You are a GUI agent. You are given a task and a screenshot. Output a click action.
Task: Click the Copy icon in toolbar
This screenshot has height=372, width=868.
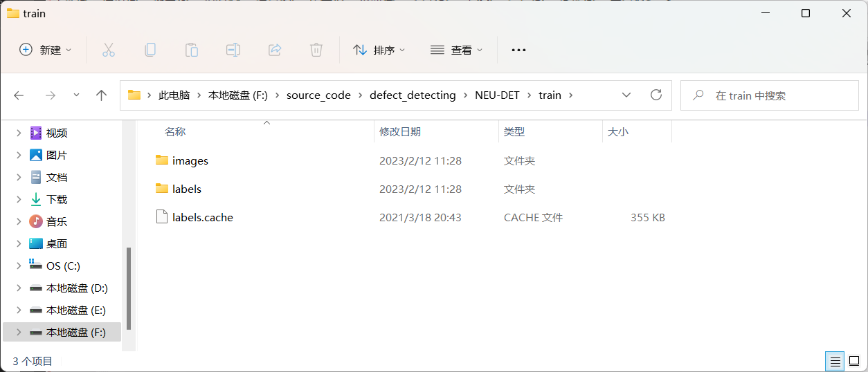[150, 50]
